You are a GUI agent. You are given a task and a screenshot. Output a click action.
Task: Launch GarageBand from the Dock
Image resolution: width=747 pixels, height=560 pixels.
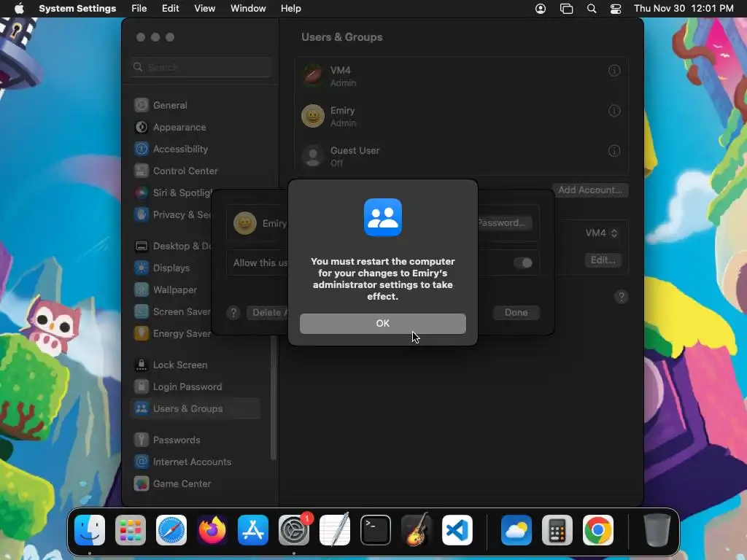(417, 530)
